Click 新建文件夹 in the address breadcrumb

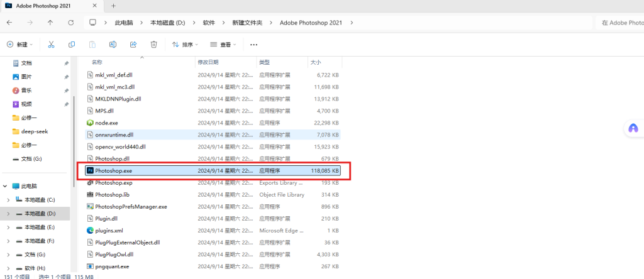click(247, 23)
